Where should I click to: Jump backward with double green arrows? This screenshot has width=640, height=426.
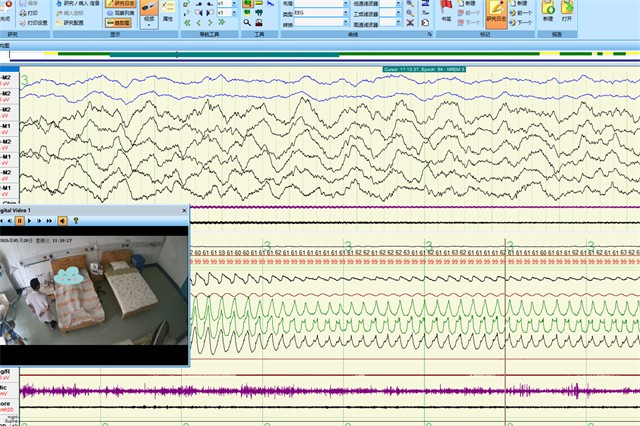coord(187,23)
